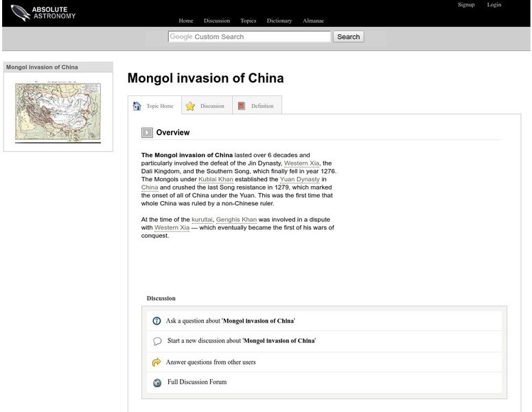Click the speech bubble new discussion icon
This screenshot has width=532, height=412.
click(x=157, y=341)
